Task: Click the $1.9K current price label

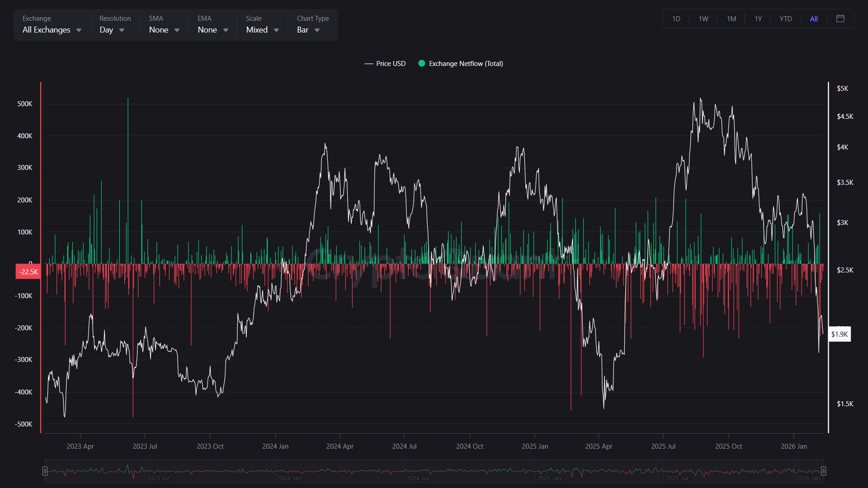Action: tap(840, 334)
